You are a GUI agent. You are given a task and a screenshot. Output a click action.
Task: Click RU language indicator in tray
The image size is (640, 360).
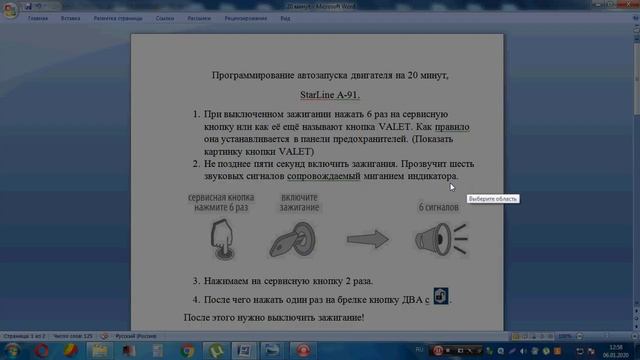point(419,350)
